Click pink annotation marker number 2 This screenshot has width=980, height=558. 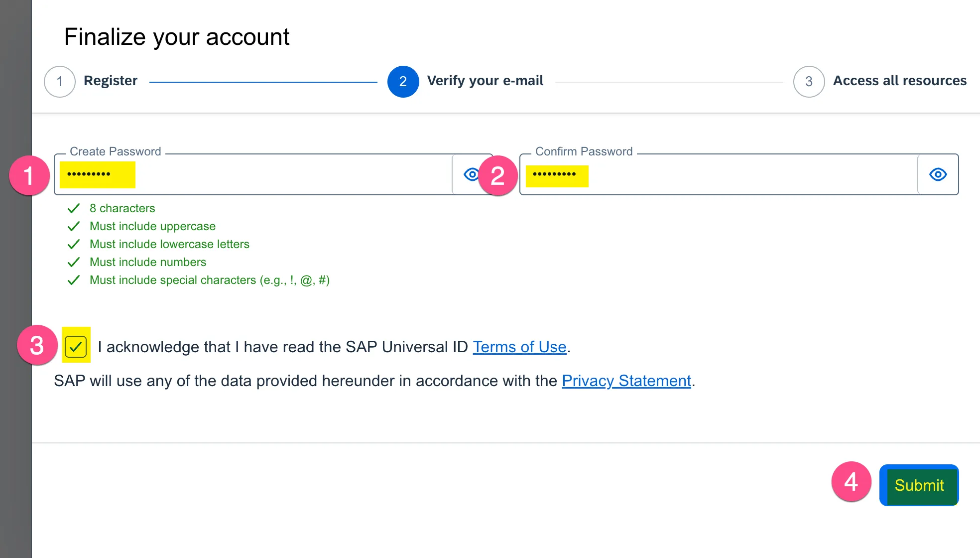(x=498, y=176)
